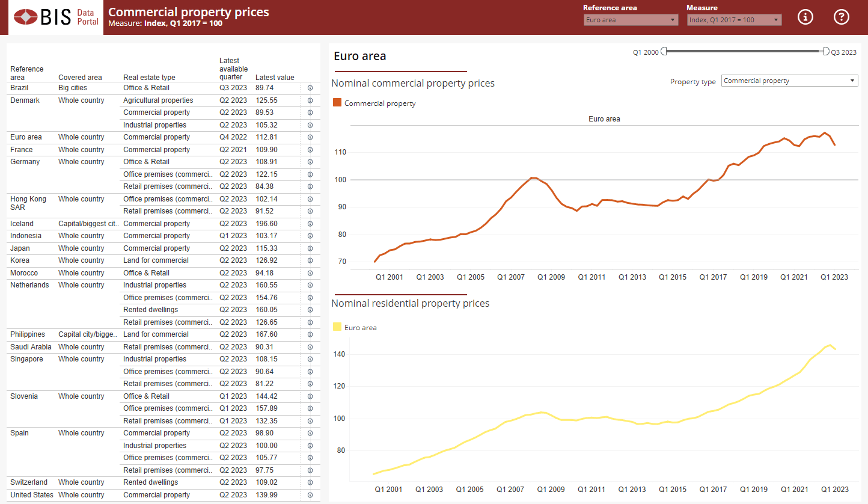The image size is (868, 504).
Task: Expand the Property type dropdown
Action: click(x=790, y=81)
